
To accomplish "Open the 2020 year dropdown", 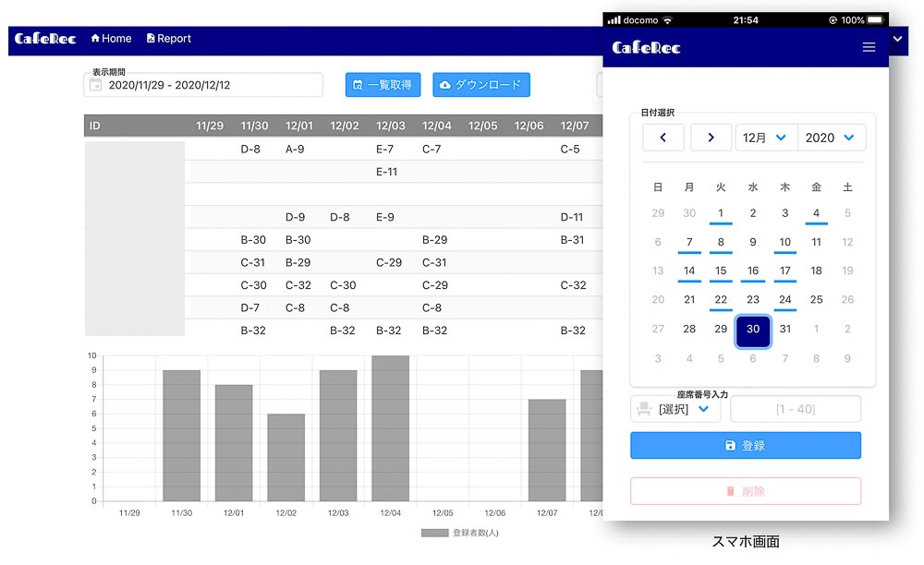I will (831, 138).
